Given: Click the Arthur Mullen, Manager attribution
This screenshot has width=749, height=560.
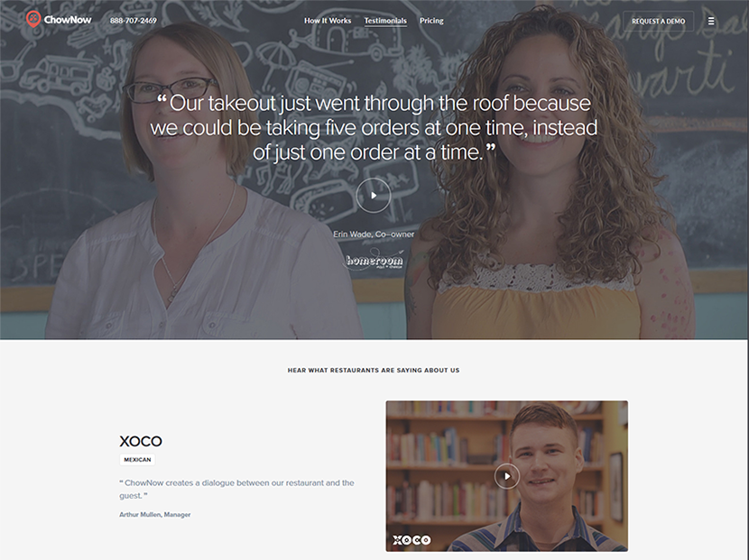Looking at the screenshot, I should [155, 514].
